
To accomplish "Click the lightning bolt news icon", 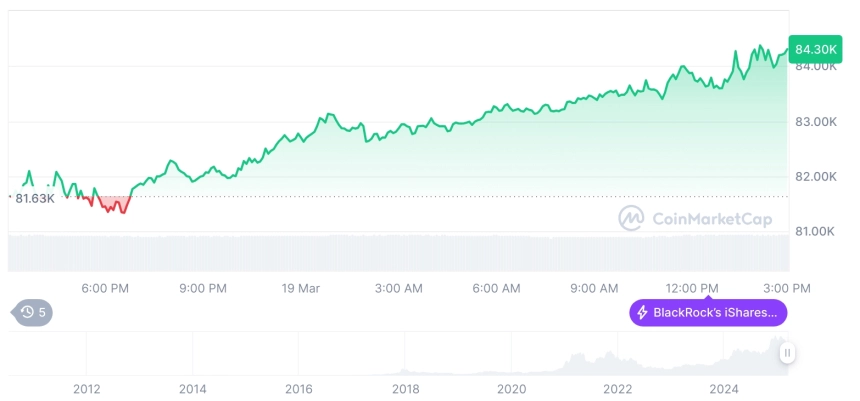I will [642, 313].
